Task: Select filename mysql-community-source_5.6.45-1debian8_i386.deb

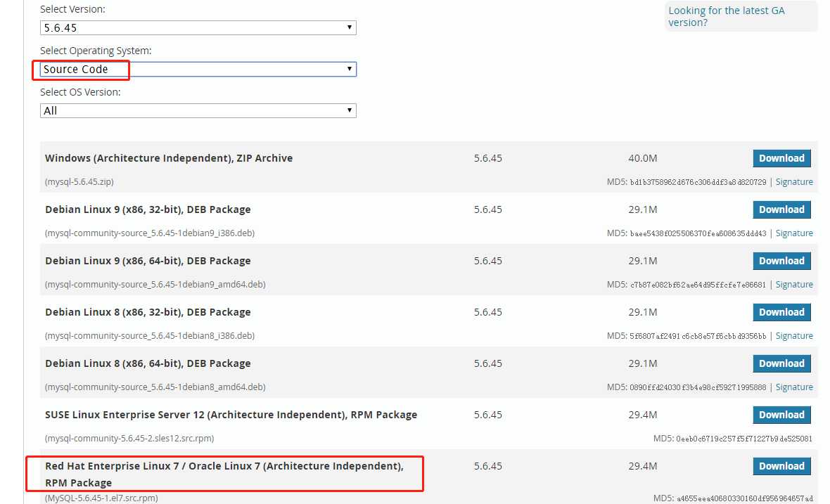Action: coord(150,336)
